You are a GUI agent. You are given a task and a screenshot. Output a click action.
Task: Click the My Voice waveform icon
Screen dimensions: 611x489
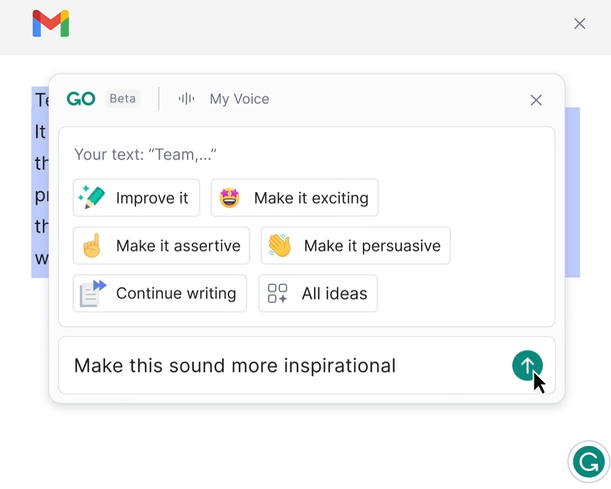[x=186, y=99]
